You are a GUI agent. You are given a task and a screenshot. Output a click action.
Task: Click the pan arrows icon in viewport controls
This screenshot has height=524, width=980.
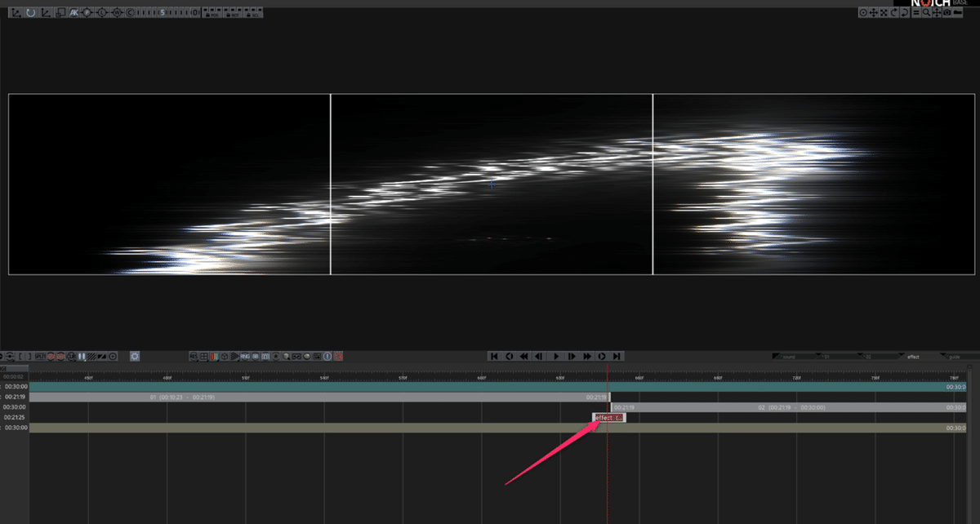click(937, 12)
